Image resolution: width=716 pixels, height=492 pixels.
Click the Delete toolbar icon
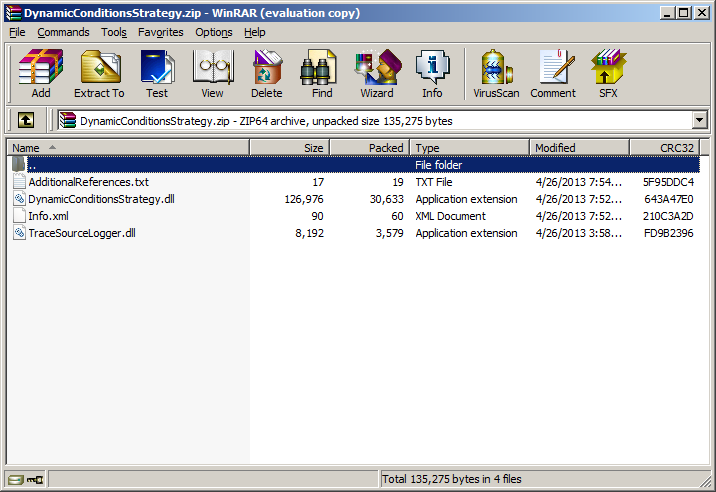point(267,67)
